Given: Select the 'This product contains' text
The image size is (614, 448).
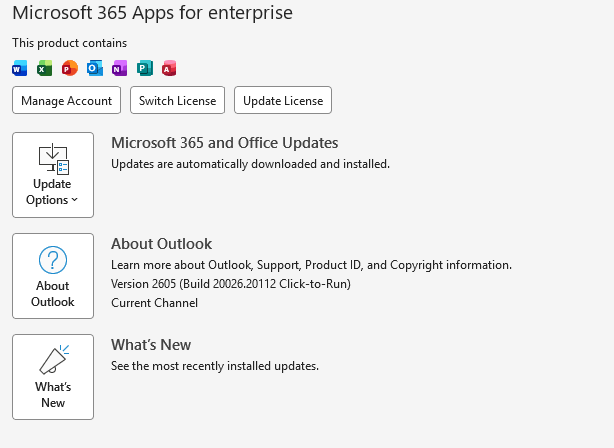Looking at the screenshot, I should (69, 43).
